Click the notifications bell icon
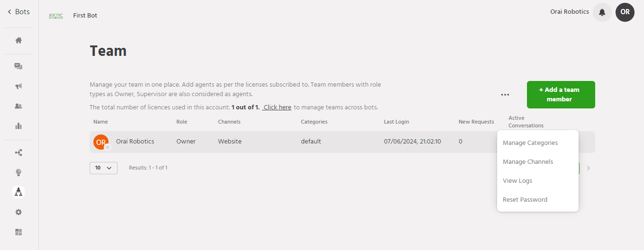Image resolution: width=644 pixels, height=250 pixels. tap(602, 12)
